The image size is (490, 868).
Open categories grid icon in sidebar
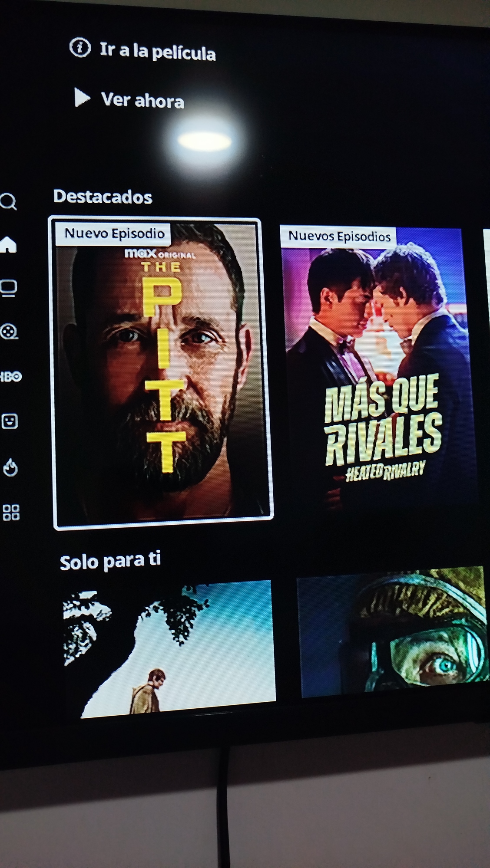pyautogui.click(x=11, y=512)
